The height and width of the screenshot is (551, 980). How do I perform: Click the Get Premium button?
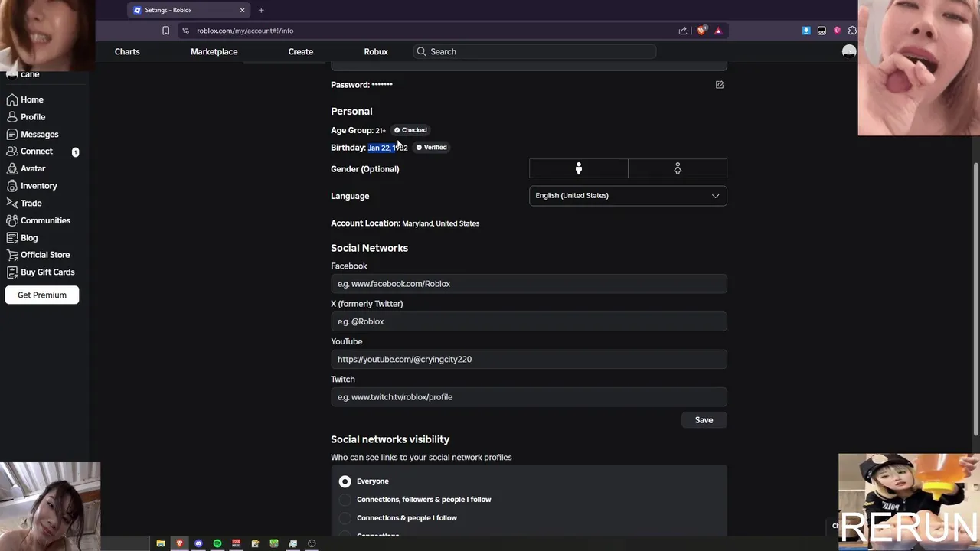(42, 295)
